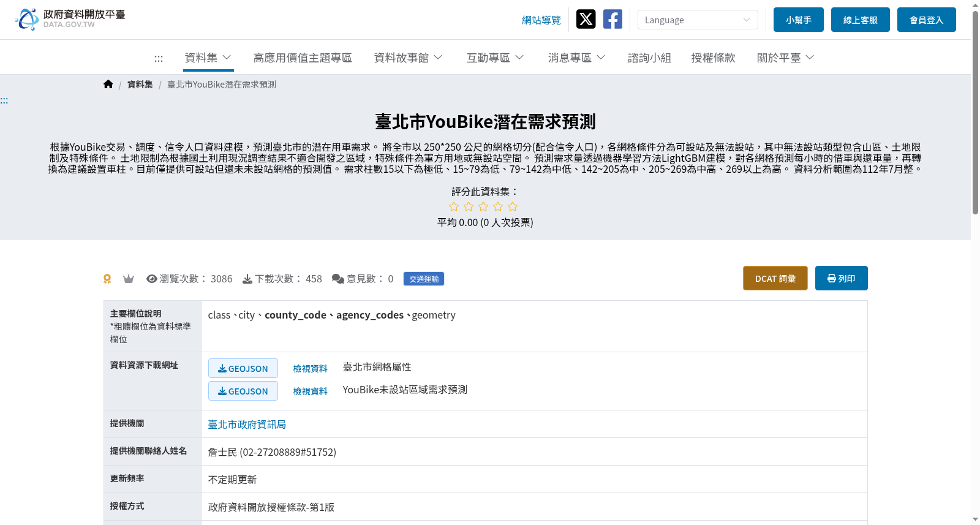Click the 提供機關聯絡人姓名 row label
This screenshot has height=525, width=980.
[x=149, y=451]
